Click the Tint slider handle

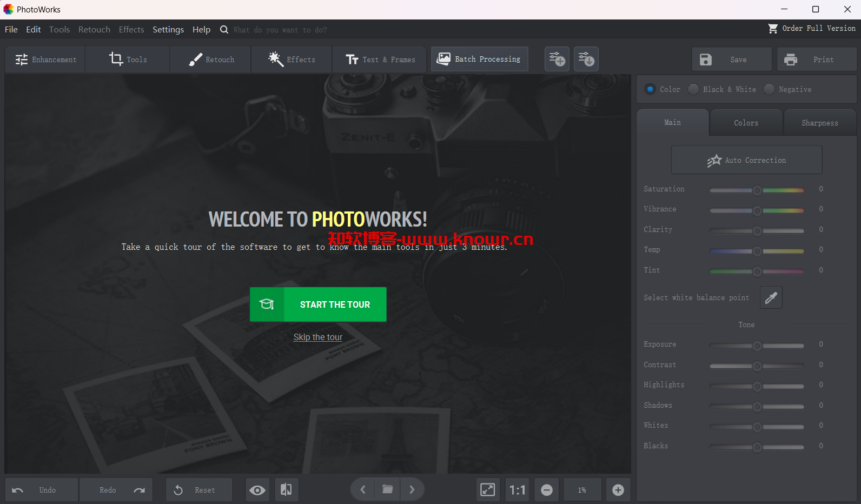pyautogui.click(x=757, y=271)
